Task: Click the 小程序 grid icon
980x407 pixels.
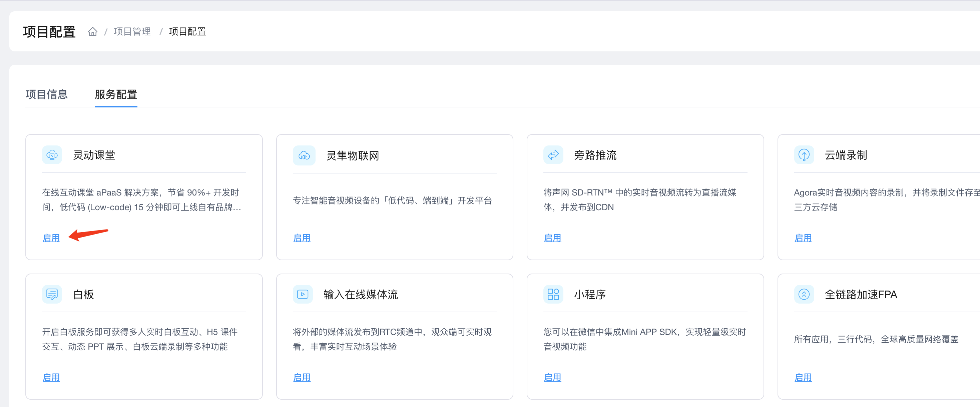Action: coord(553,294)
